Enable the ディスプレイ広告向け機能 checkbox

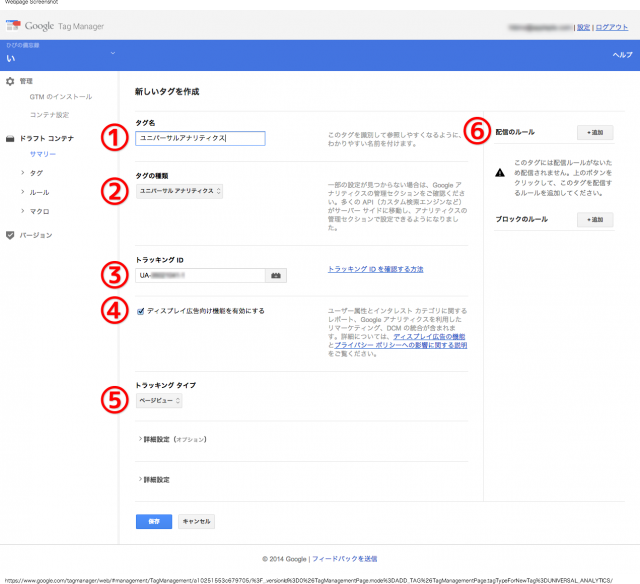[141, 311]
